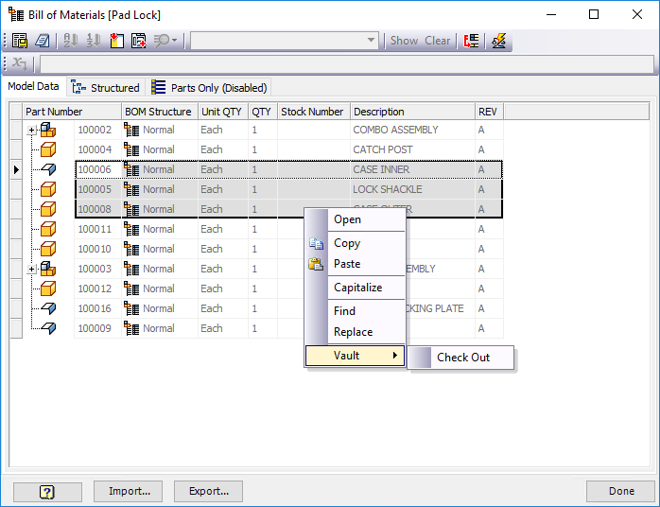
Task: Select part number cell 100012
Action: (98, 289)
